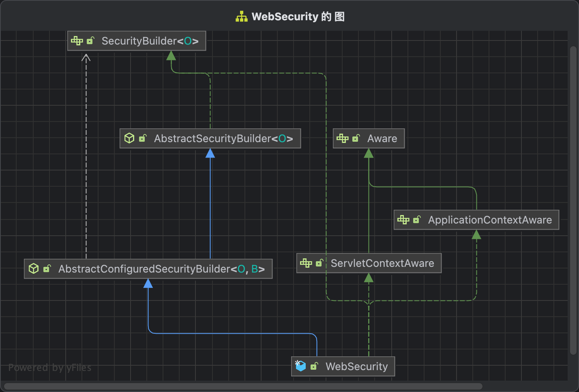The image size is (579, 392).
Task: Click the interface icon beside Aware
Action: 343,138
